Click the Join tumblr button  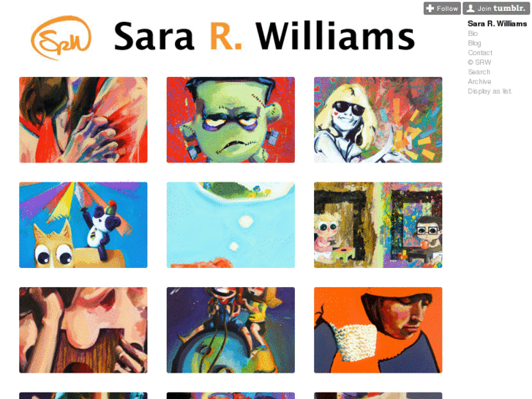point(496,9)
